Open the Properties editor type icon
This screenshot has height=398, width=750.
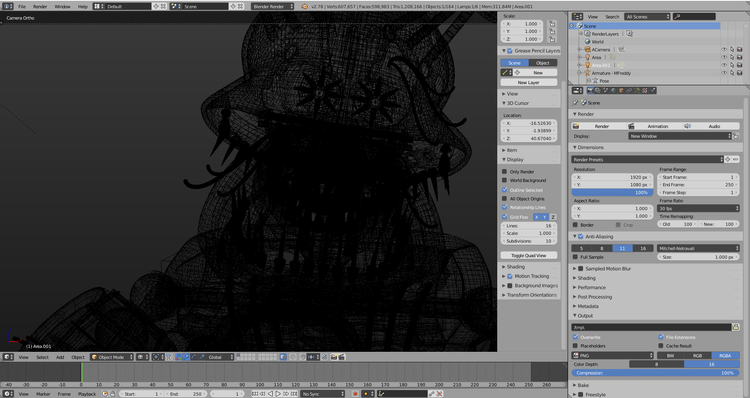(x=577, y=90)
